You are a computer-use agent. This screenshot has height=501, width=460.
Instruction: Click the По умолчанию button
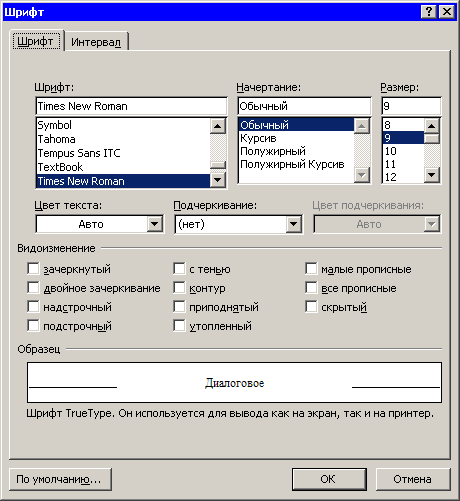pos(60,479)
